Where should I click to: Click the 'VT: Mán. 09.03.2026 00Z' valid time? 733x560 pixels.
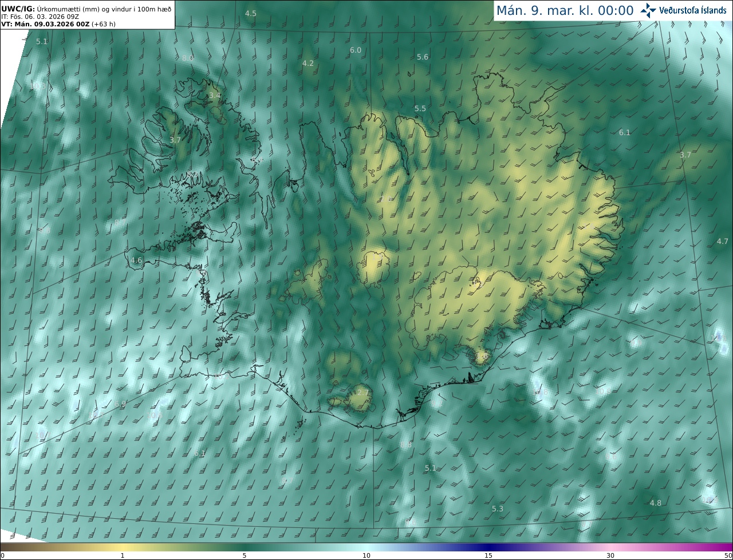point(45,24)
